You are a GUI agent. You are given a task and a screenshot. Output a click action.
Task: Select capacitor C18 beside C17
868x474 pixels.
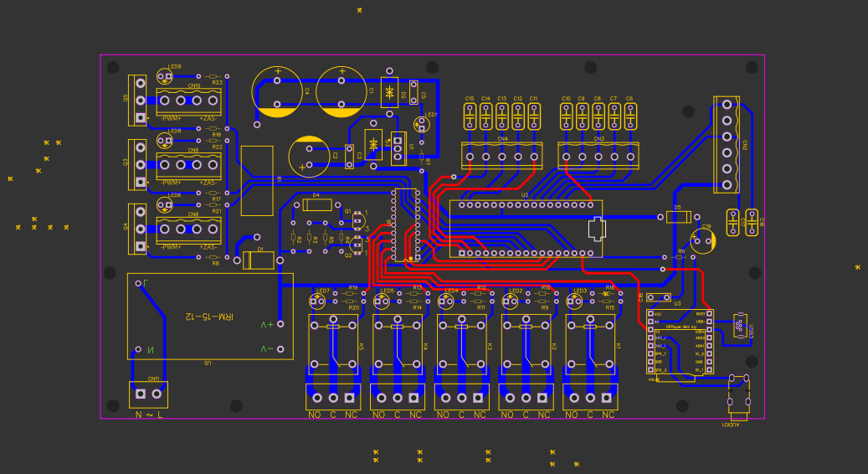[752, 223]
